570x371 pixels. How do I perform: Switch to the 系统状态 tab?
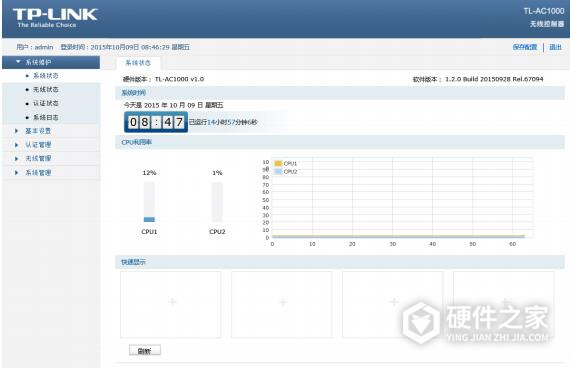[x=138, y=63]
